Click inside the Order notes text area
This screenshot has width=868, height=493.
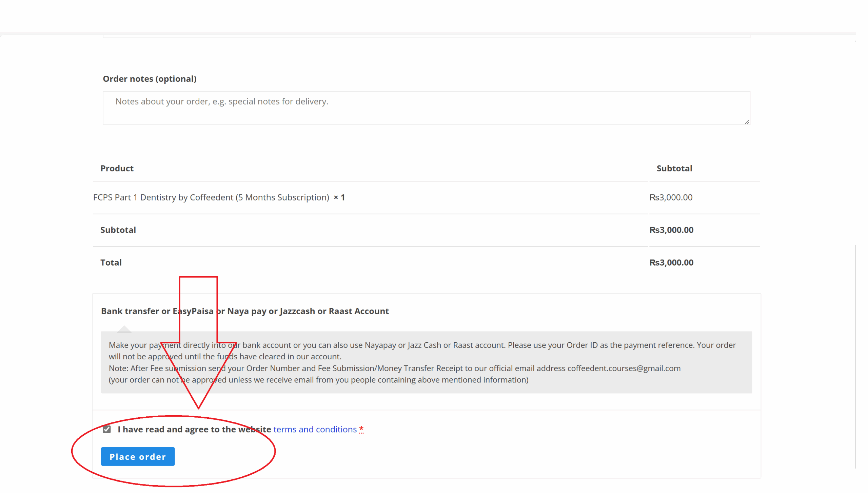tap(426, 108)
